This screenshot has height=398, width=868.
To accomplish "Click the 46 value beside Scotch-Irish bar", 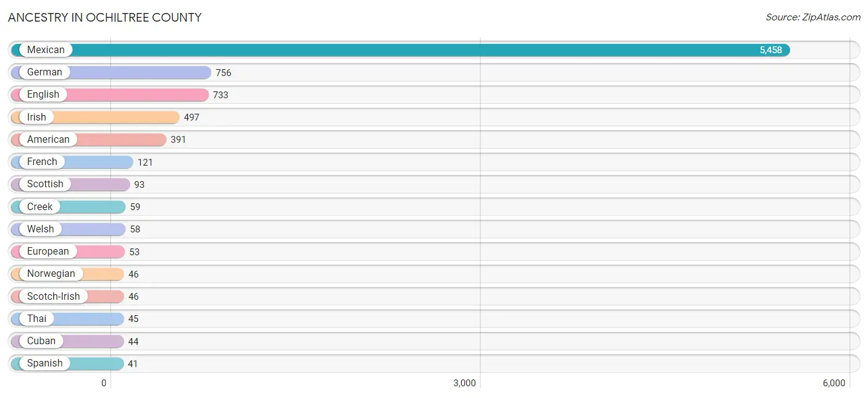I will pos(134,297).
